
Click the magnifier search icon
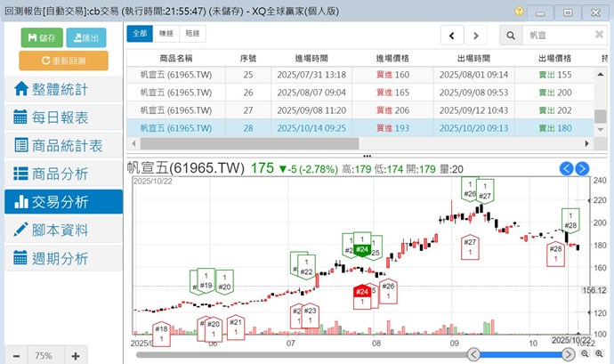tap(511, 36)
